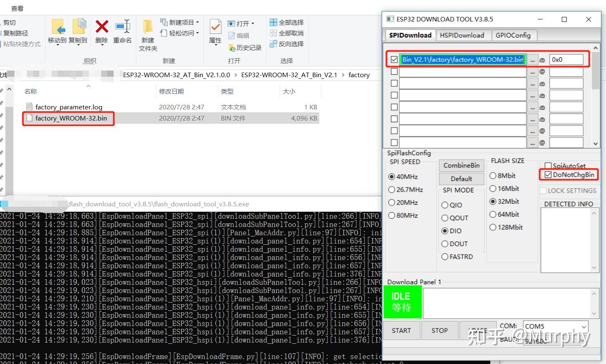Screen dimensions: 606x364
Task: Click the 0x0 address input field
Action: coord(566,59)
